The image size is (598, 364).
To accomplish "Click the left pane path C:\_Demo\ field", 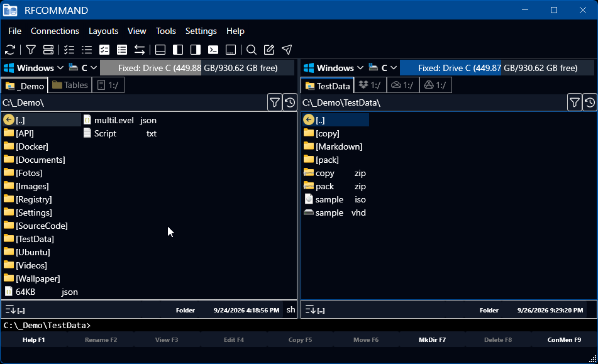I will click(133, 102).
